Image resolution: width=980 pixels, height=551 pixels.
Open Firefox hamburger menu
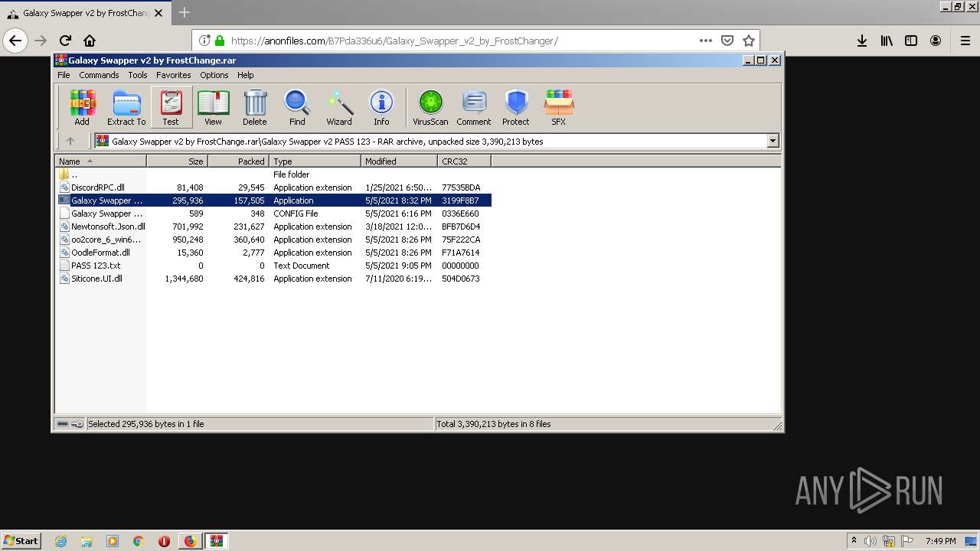[x=965, y=41]
